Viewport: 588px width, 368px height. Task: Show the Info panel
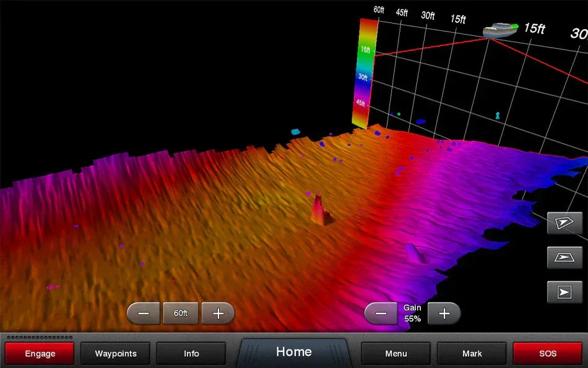(191, 353)
